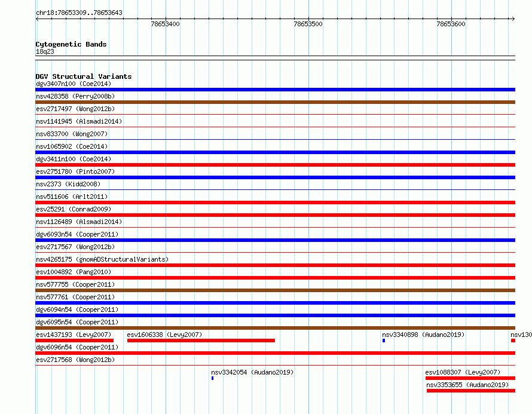Click dgv6095n54 (Cooper2011) label
Image resolution: width=532 pixels, height=414 pixels.
77,322
